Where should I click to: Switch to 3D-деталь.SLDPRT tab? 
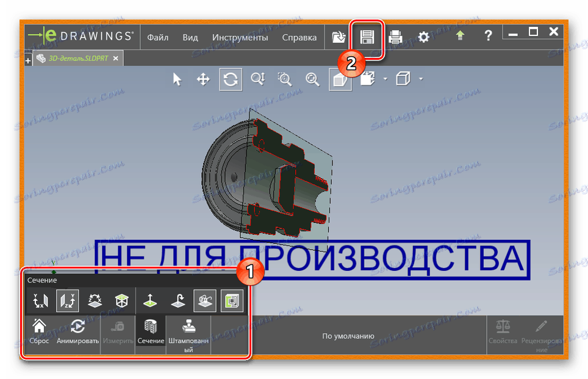click(x=78, y=59)
